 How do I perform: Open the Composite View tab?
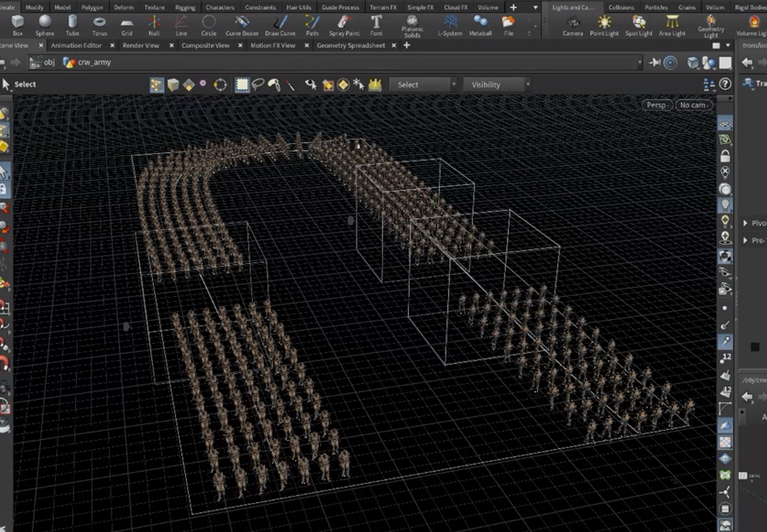tap(206, 45)
